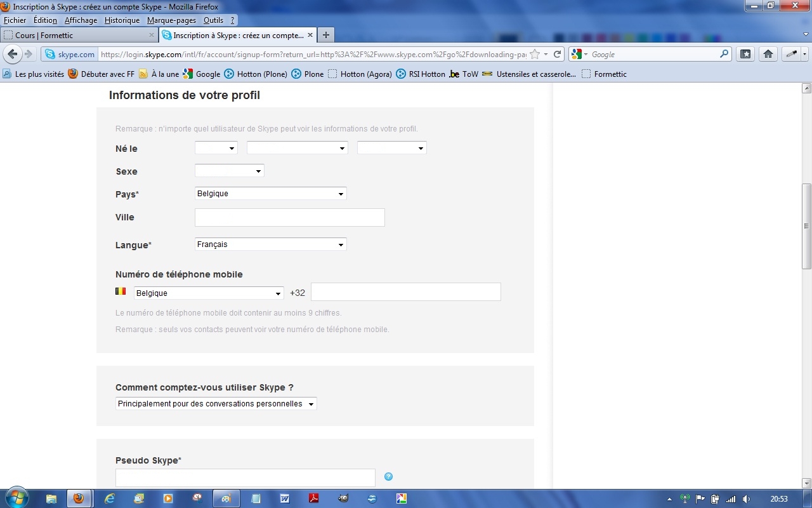Open the Skype usage purpose dropdown
This screenshot has height=508, width=812.
pos(216,404)
